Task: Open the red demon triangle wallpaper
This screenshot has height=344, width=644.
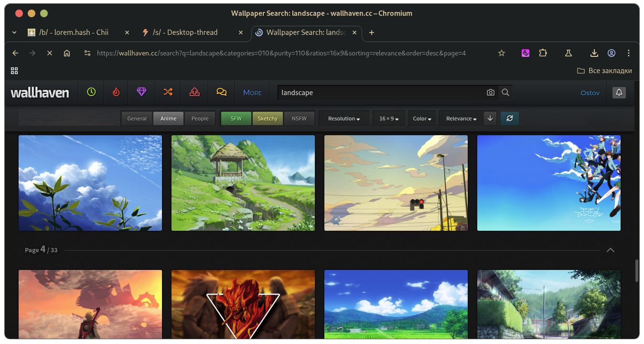Action: coord(243,304)
